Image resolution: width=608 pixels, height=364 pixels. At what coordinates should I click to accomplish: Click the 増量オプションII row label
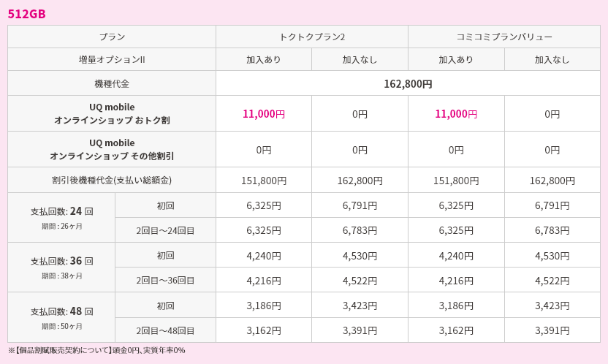coord(112,60)
